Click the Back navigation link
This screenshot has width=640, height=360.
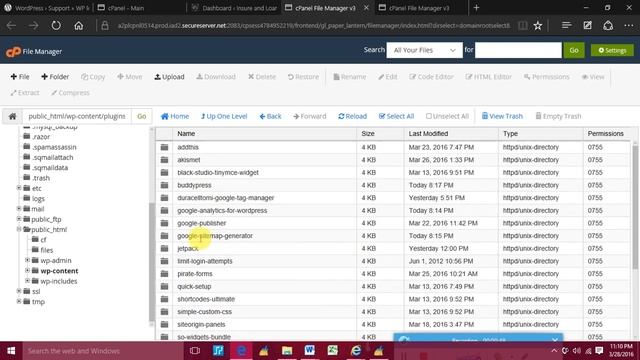(x=271, y=116)
